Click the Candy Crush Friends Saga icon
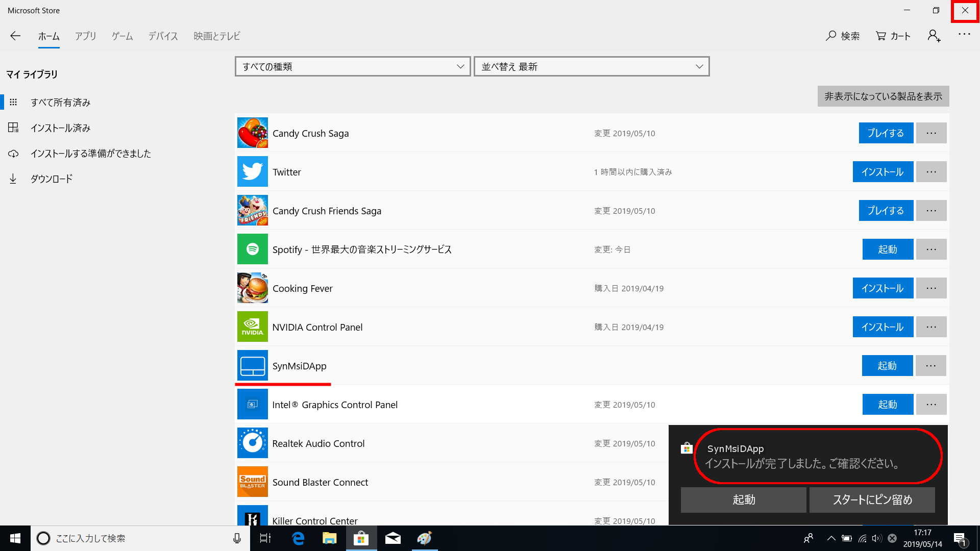Image resolution: width=980 pixels, height=551 pixels. pyautogui.click(x=253, y=210)
